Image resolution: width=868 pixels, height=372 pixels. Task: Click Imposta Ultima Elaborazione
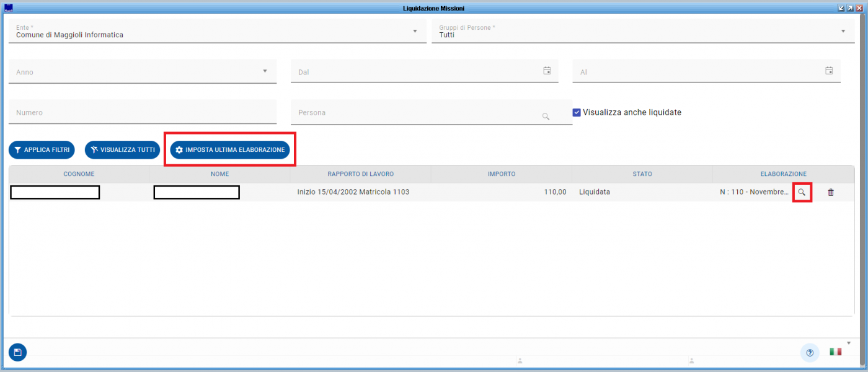230,150
